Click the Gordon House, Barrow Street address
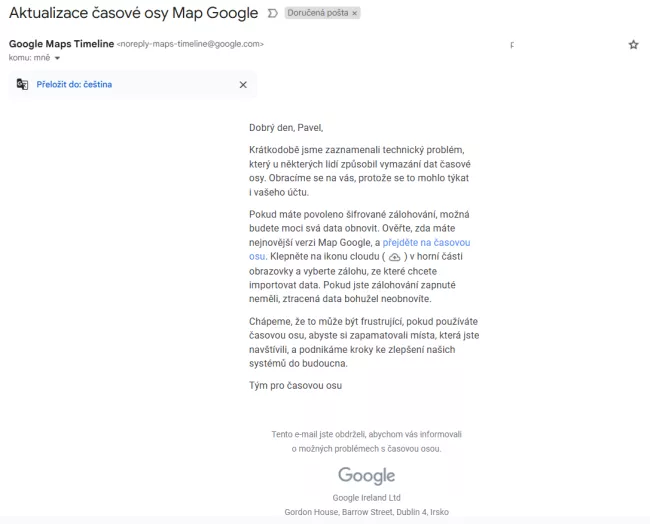This screenshot has height=524, width=650. [x=366, y=511]
